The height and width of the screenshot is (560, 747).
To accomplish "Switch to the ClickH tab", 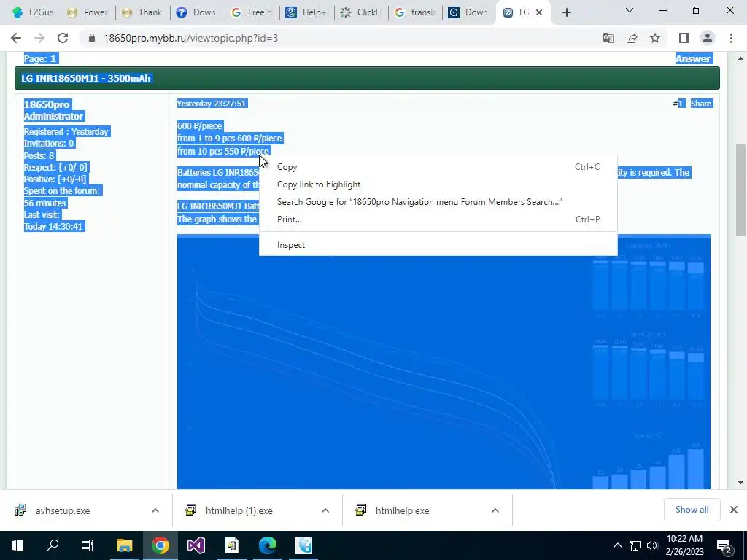I will click(x=361, y=12).
